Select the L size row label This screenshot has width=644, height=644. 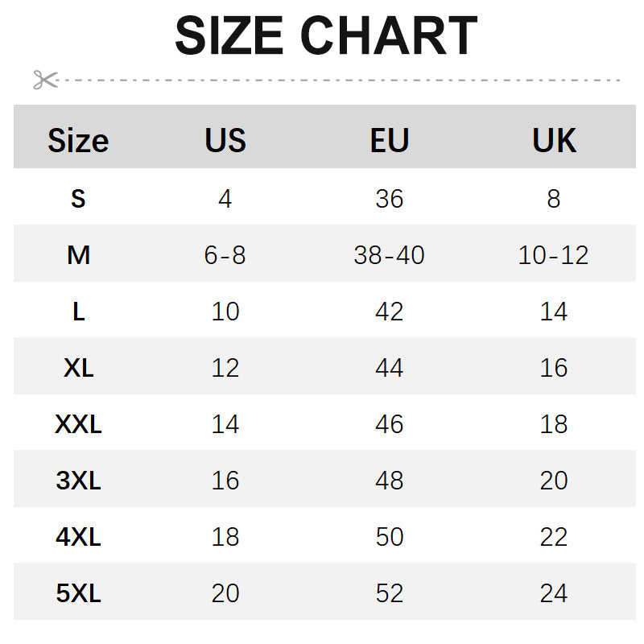coord(78,312)
